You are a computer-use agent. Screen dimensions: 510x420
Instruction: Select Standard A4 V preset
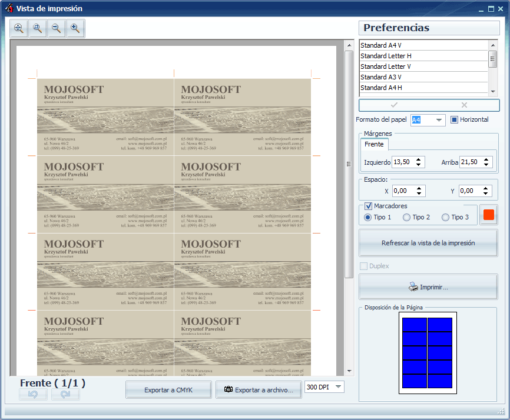coord(423,45)
